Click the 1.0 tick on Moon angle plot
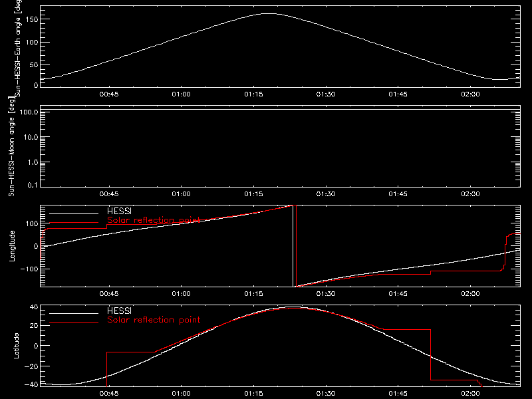Screen dimensions: 532x399 coord(33,162)
